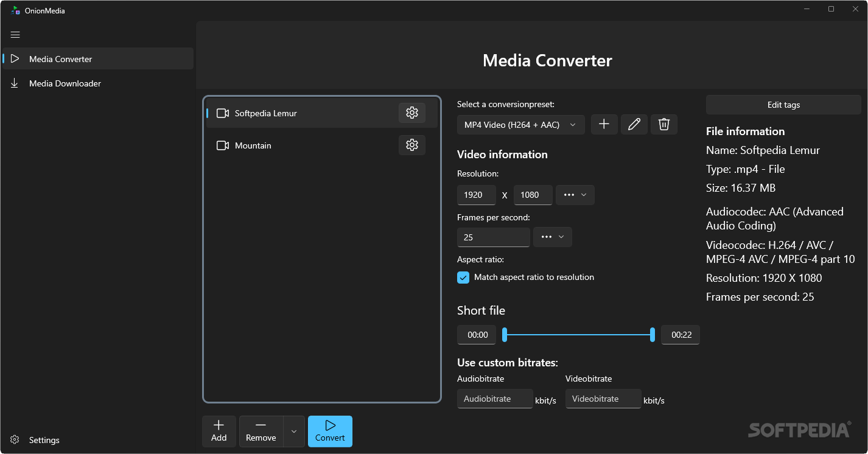Select Softpedia Lemur file row
868x454 pixels.
point(321,113)
